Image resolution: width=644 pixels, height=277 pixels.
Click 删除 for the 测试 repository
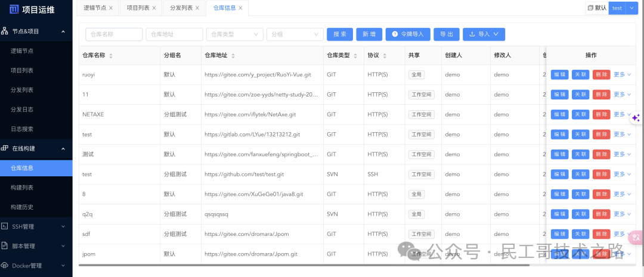tap(601, 154)
